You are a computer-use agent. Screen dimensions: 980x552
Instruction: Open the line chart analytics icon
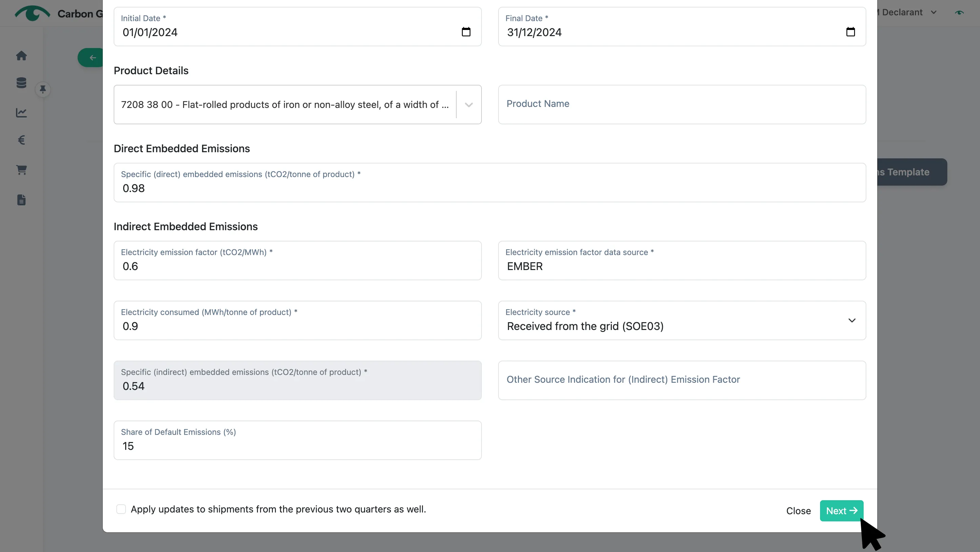(x=21, y=113)
